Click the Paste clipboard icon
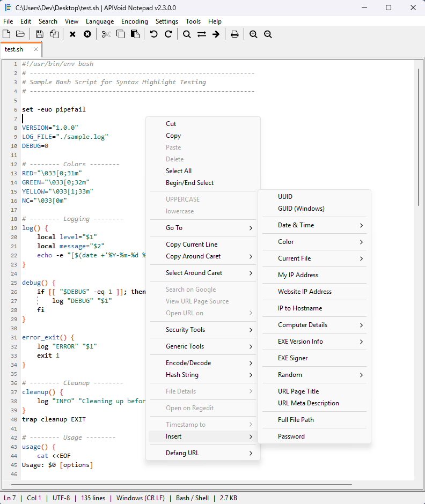 coord(135,34)
